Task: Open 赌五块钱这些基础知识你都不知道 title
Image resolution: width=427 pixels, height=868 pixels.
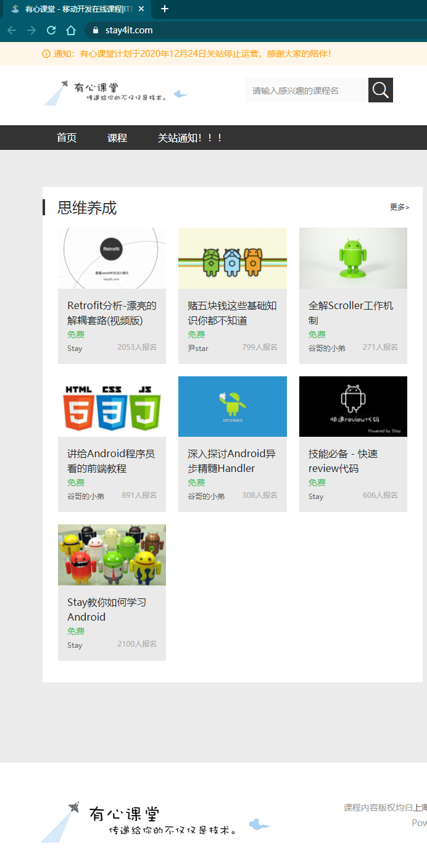Action: 232,313
